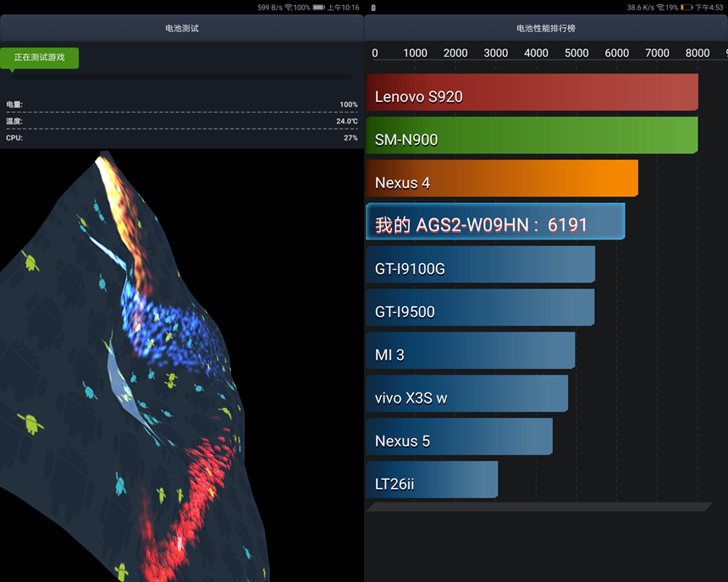
Task: Select the vivo X3S w bar
Action: coord(466,394)
